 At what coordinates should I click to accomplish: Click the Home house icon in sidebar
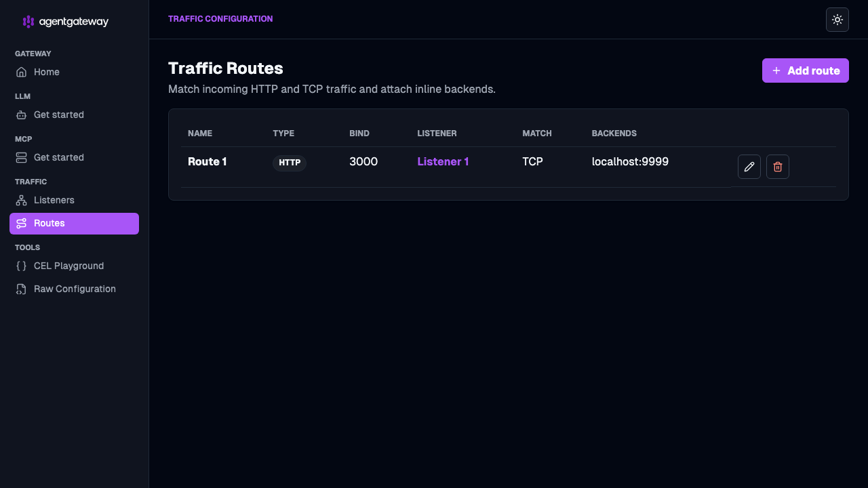[x=21, y=72]
